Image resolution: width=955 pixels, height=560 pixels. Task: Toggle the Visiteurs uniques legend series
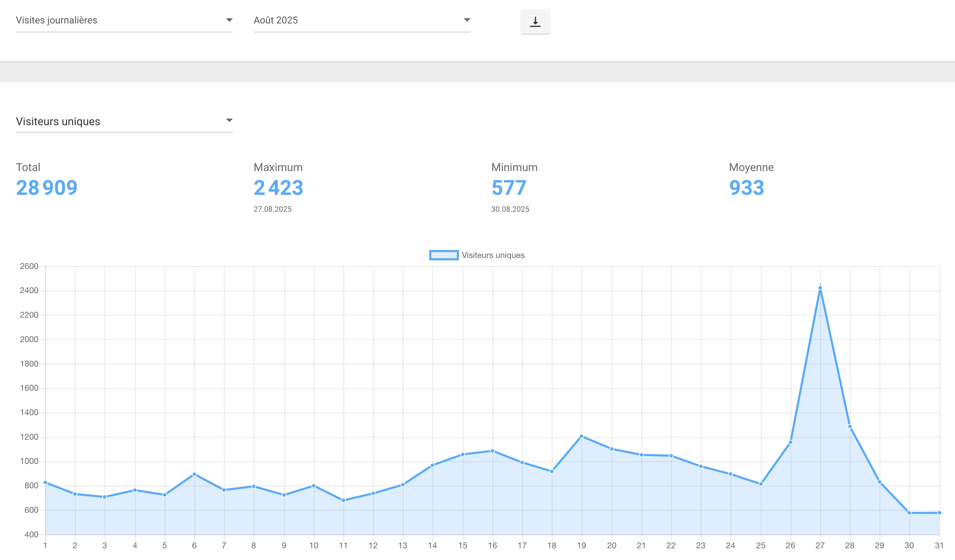tap(493, 256)
